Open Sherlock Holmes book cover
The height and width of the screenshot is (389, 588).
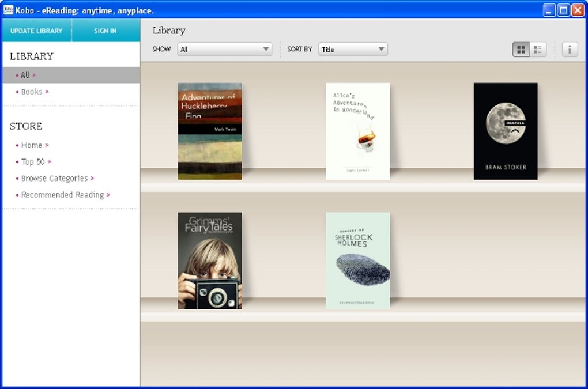point(357,260)
